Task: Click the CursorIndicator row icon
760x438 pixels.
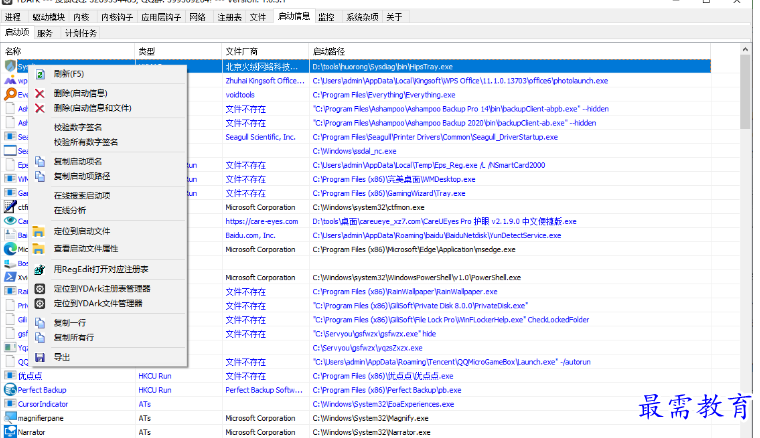Action: click(10, 404)
